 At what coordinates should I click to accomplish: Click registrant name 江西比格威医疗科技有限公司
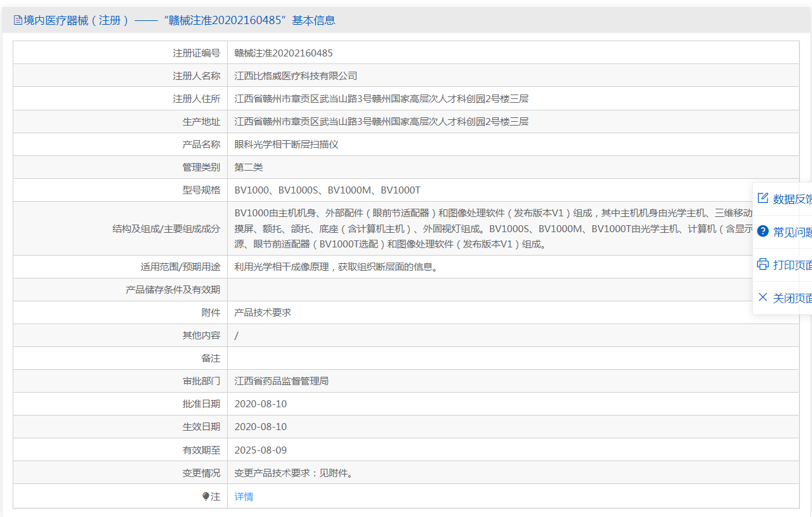point(296,75)
